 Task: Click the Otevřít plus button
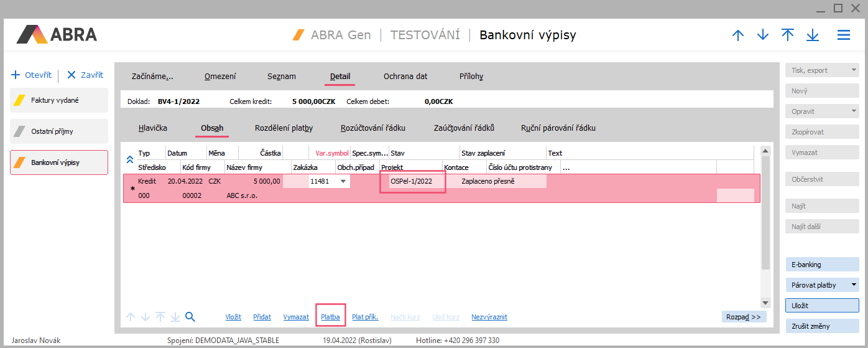[x=31, y=75]
